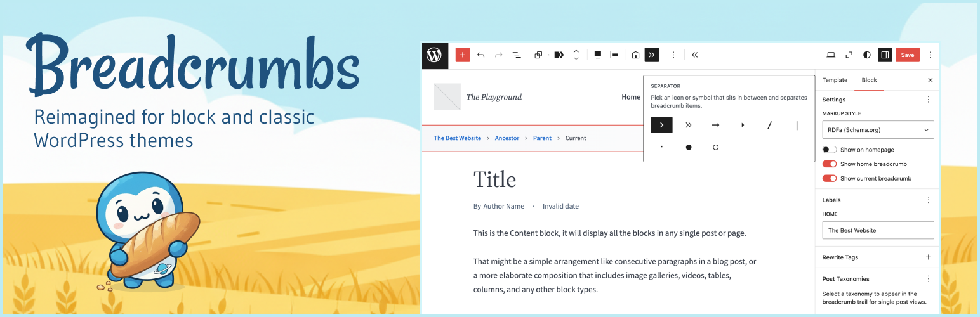This screenshot has width=980, height=317.
Task: Save the template changes
Action: [908, 55]
